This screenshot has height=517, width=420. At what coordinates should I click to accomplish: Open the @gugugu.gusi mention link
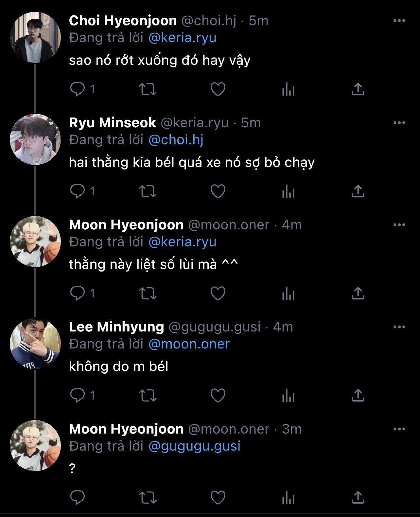click(194, 446)
